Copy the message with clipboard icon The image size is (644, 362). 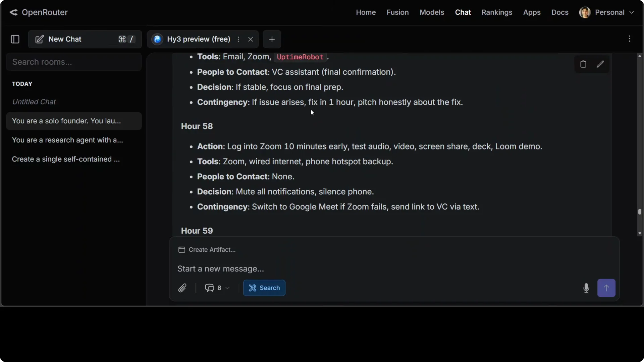[x=583, y=64]
